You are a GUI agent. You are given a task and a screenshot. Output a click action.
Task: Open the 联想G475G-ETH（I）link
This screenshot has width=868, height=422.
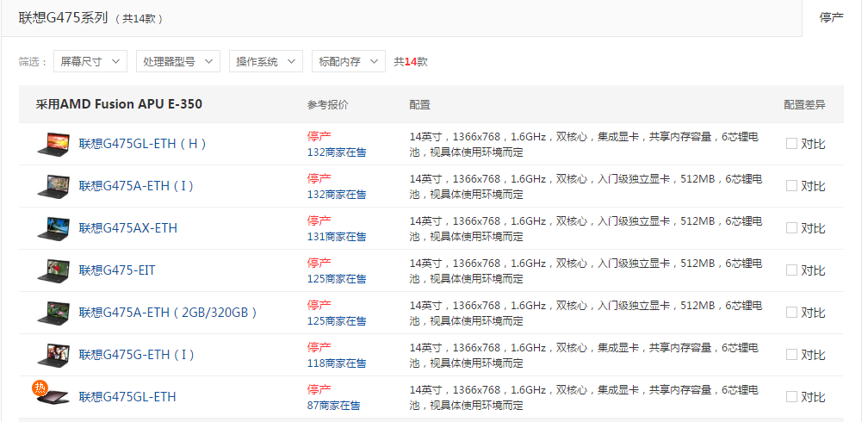click(x=137, y=355)
